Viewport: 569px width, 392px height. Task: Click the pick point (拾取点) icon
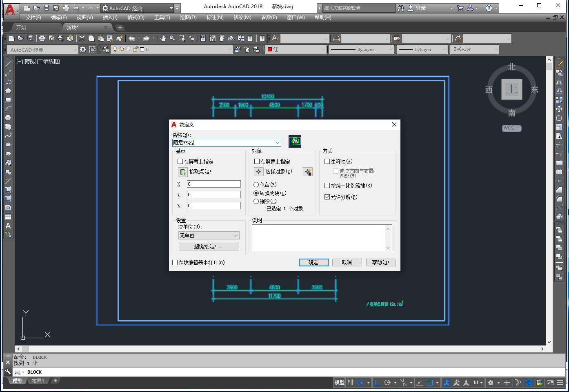coord(182,172)
